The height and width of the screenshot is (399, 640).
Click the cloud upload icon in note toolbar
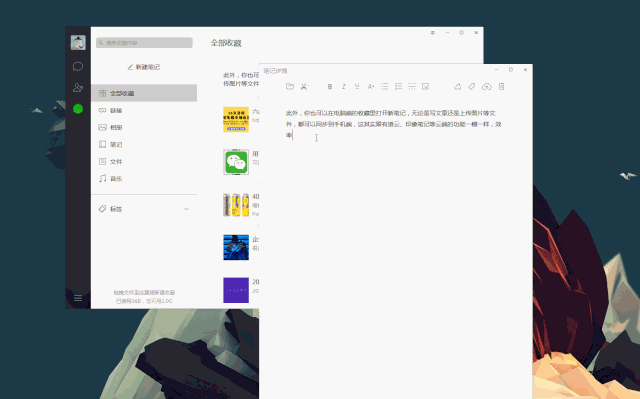tap(487, 86)
